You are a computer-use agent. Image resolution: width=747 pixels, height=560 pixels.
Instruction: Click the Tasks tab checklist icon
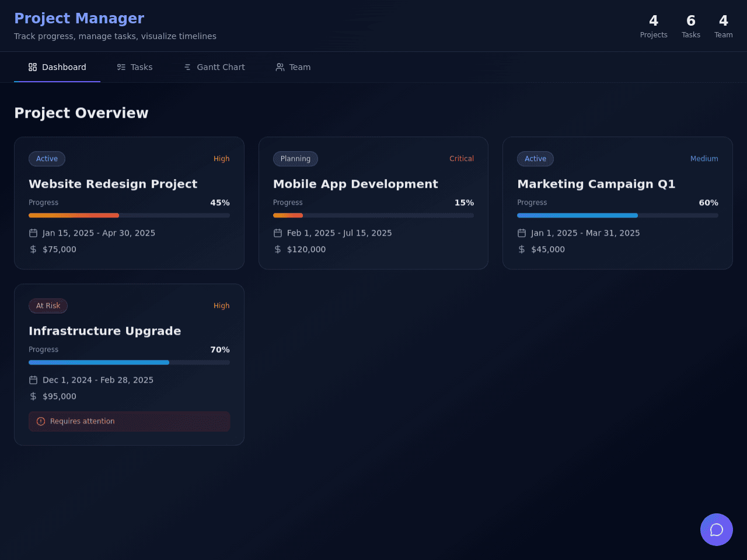[x=121, y=67]
